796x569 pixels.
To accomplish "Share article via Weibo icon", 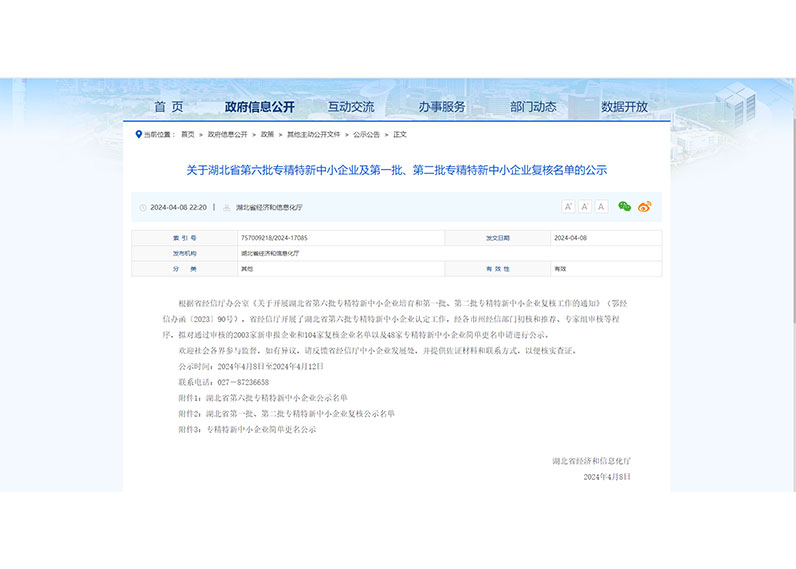I will pos(644,207).
